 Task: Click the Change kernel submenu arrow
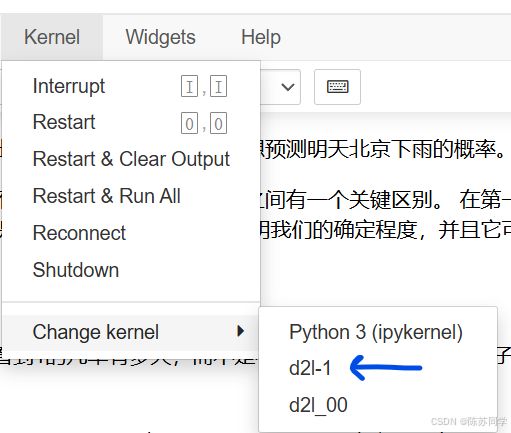pyautogui.click(x=240, y=331)
